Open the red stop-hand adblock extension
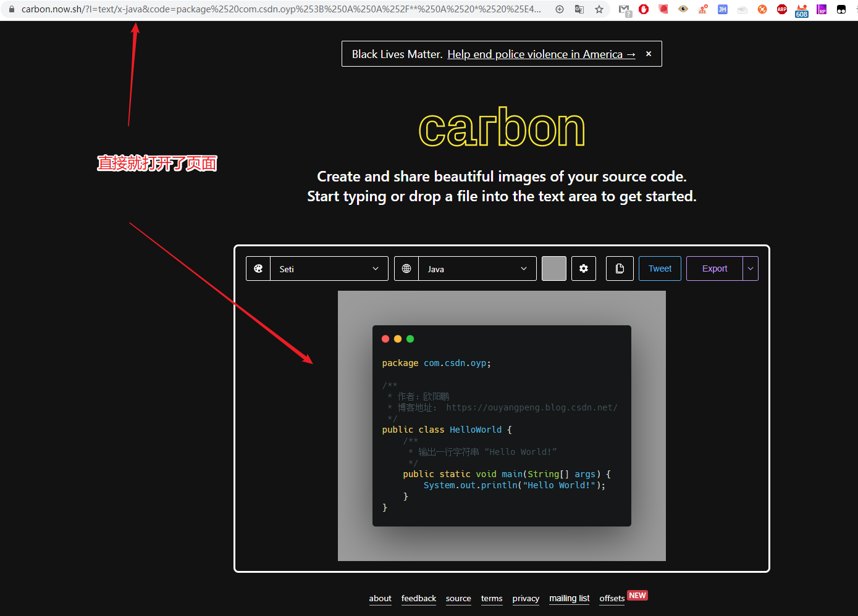 click(x=644, y=9)
